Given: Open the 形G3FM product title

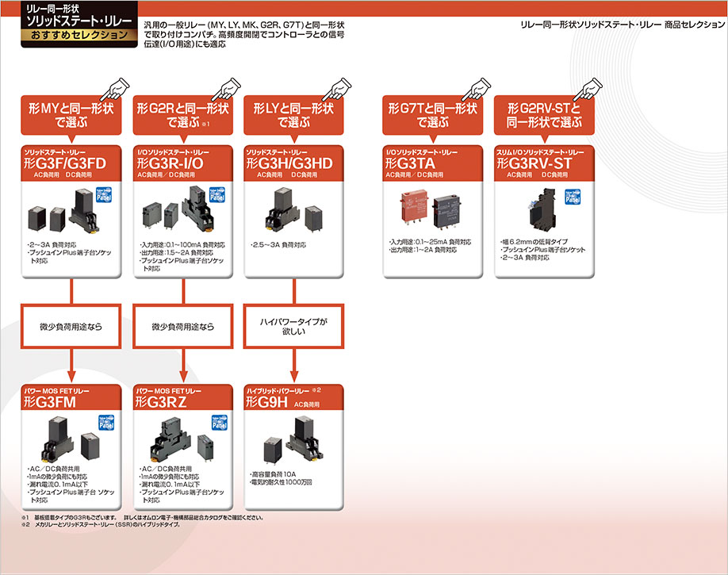Looking at the screenshot, I should click(x=50, y=402).
